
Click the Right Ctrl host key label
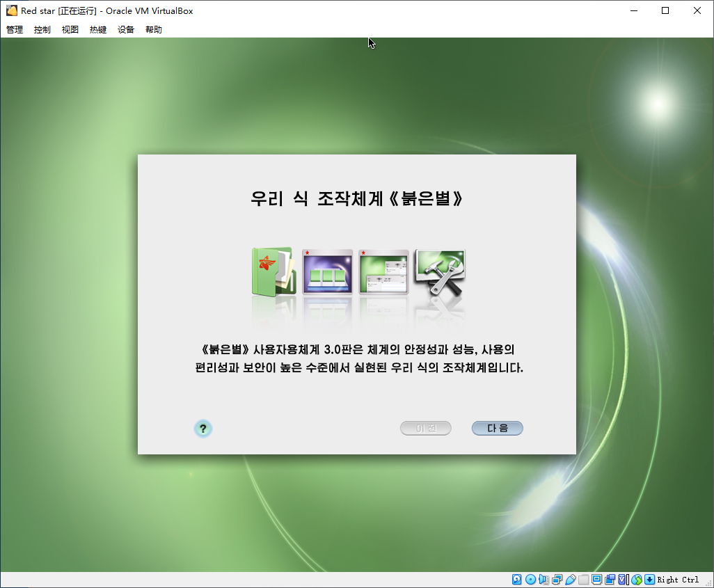tap(678, 580)
